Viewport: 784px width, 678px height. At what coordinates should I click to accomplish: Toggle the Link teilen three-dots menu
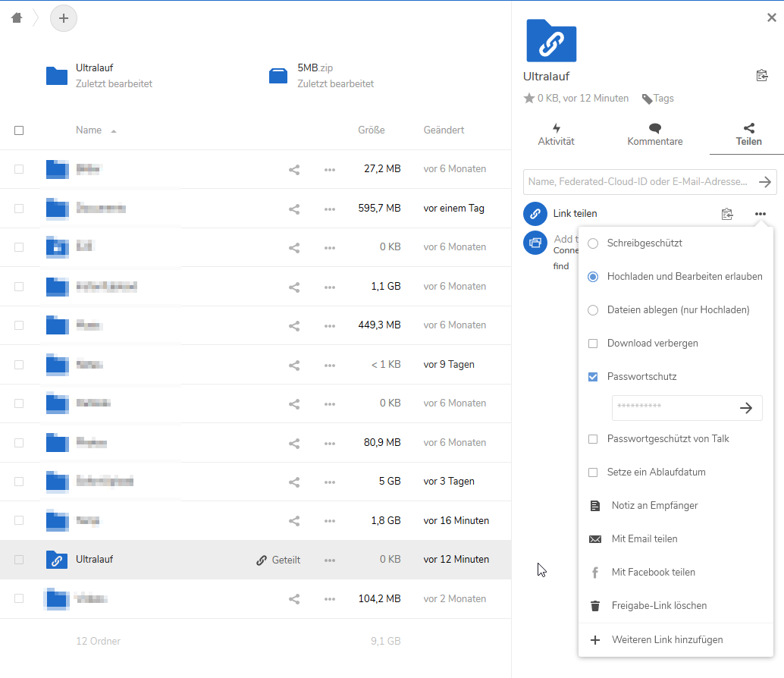pyautogui.click(x=760, y=214)
